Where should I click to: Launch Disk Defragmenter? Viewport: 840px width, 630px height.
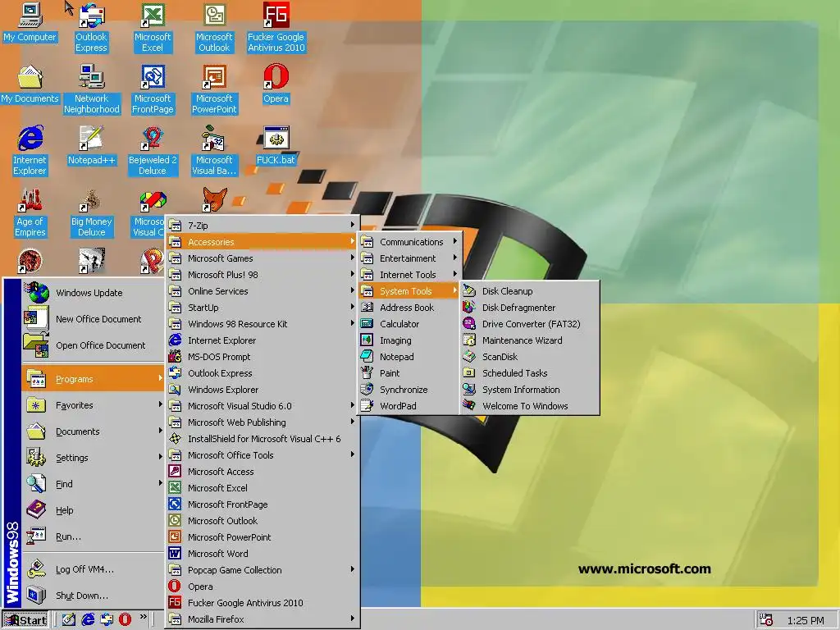click(529, 308)
